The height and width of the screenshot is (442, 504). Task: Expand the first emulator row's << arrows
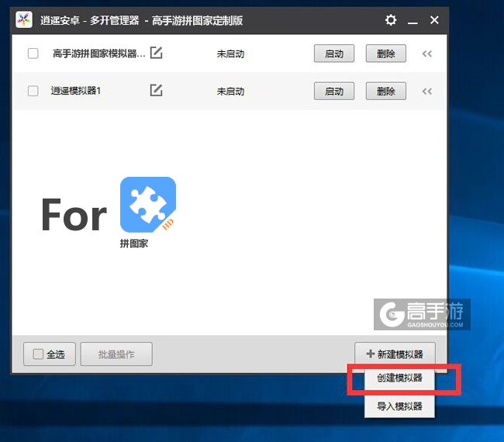(426, 54)
